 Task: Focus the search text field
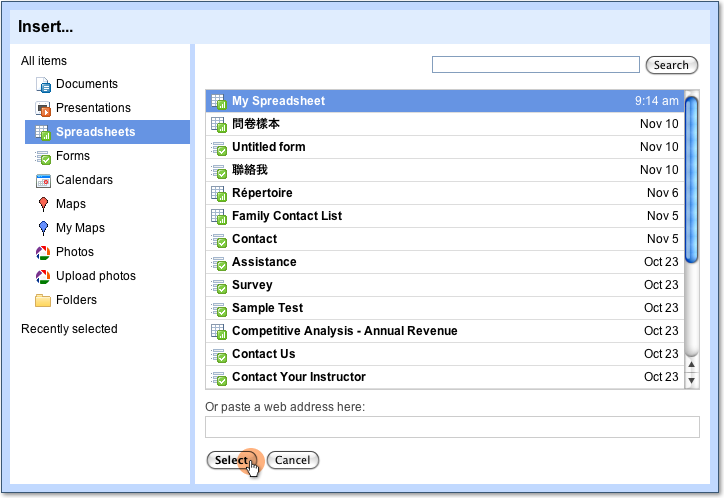[x=536, y=65]
